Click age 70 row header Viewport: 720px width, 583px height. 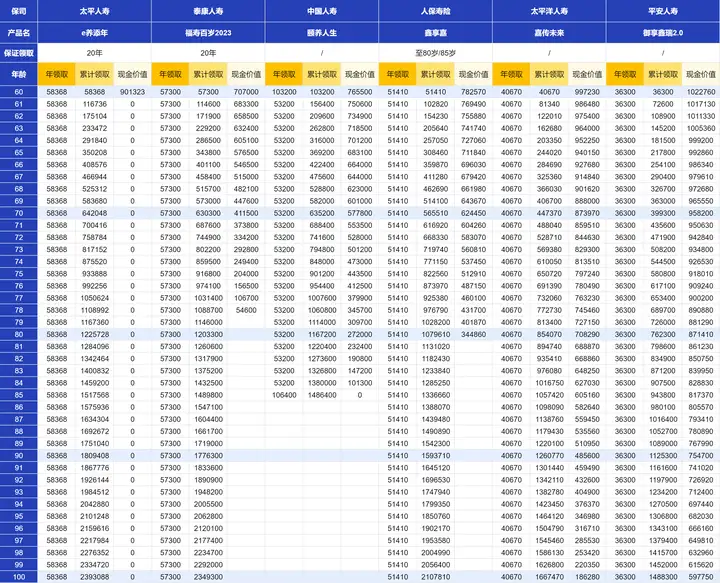pyautogui.click(x=19, y=212)
